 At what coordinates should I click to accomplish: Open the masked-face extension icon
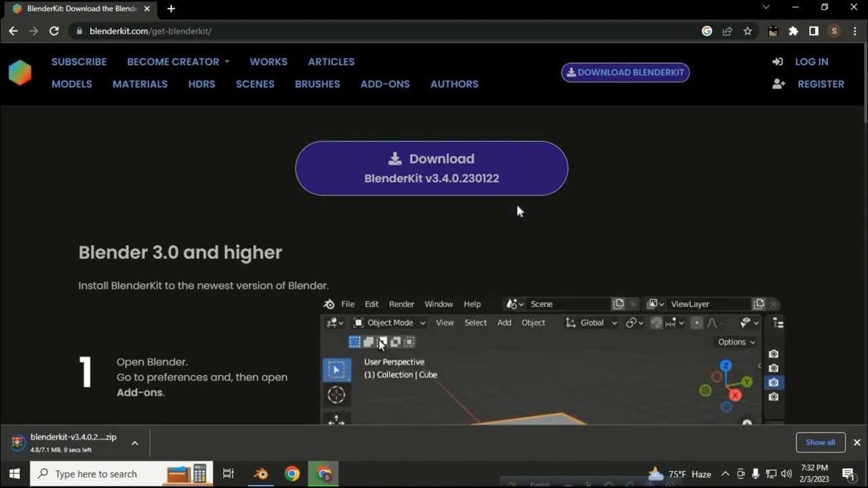point(772,31)
